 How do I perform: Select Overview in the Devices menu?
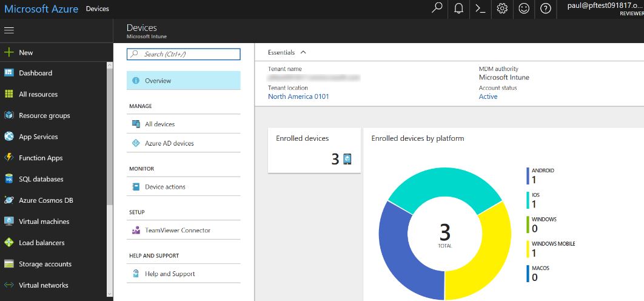(184, 81)
